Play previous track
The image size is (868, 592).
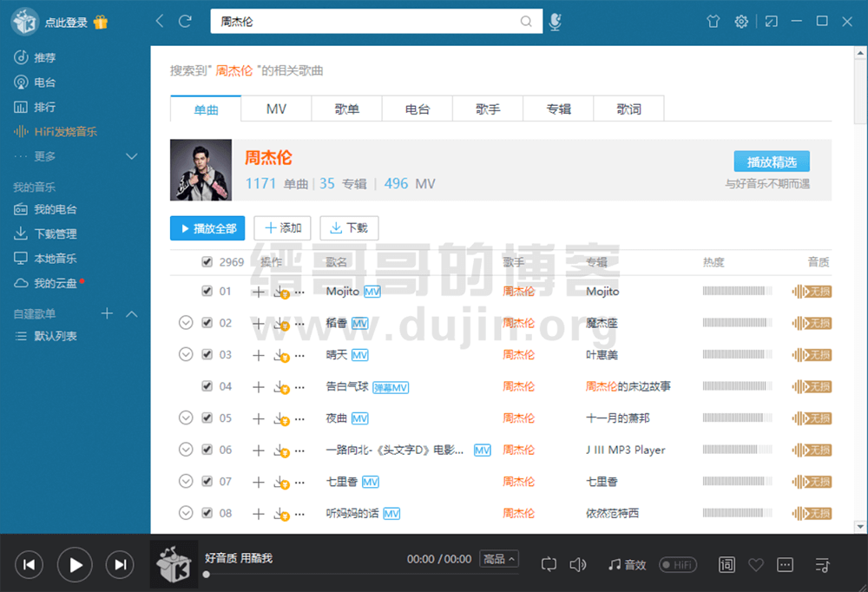(29, 564)
